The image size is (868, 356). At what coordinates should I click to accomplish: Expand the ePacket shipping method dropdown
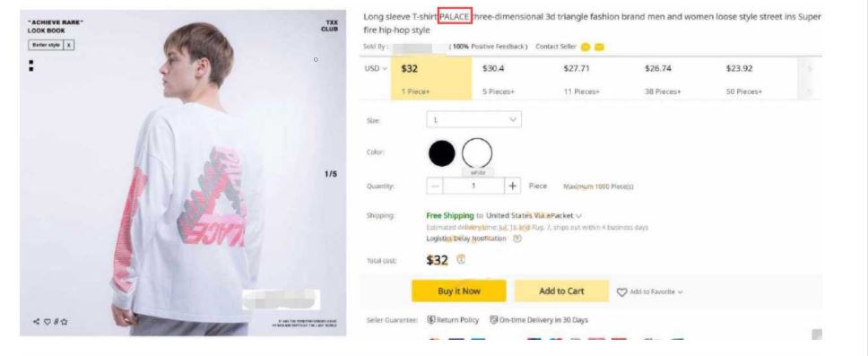579,216
